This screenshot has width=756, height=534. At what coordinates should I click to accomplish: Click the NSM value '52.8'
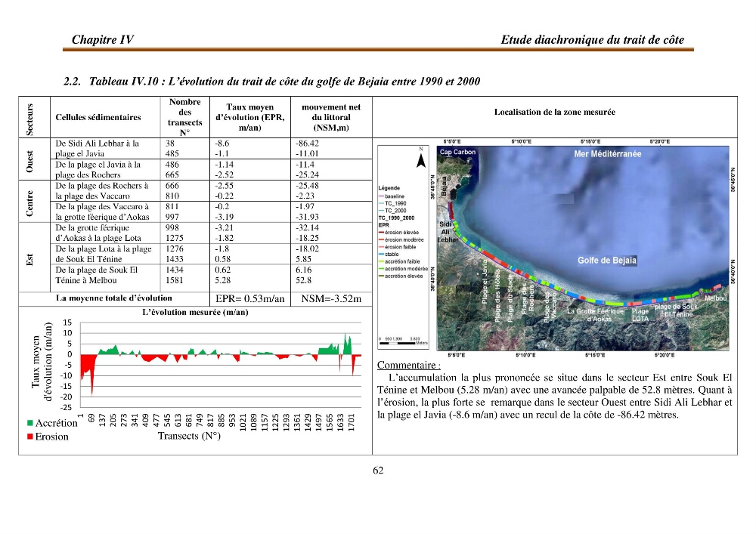tap(303, 280)
